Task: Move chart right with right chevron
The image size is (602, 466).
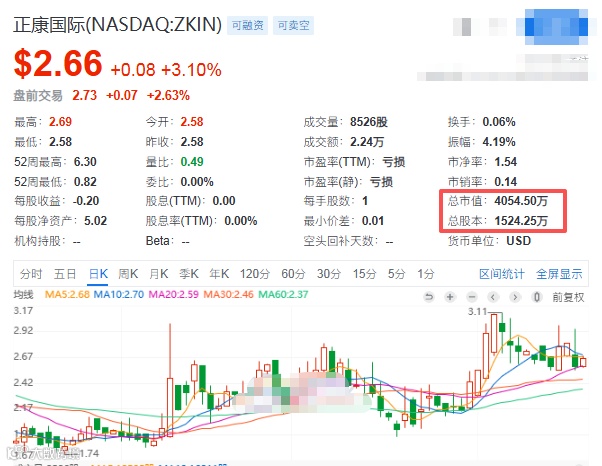Action: (x=515, y=297)
